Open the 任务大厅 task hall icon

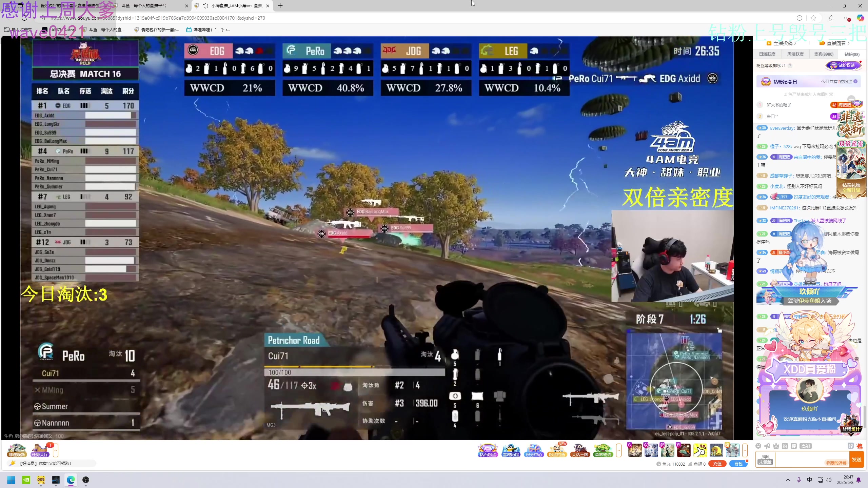pos(40,450)
